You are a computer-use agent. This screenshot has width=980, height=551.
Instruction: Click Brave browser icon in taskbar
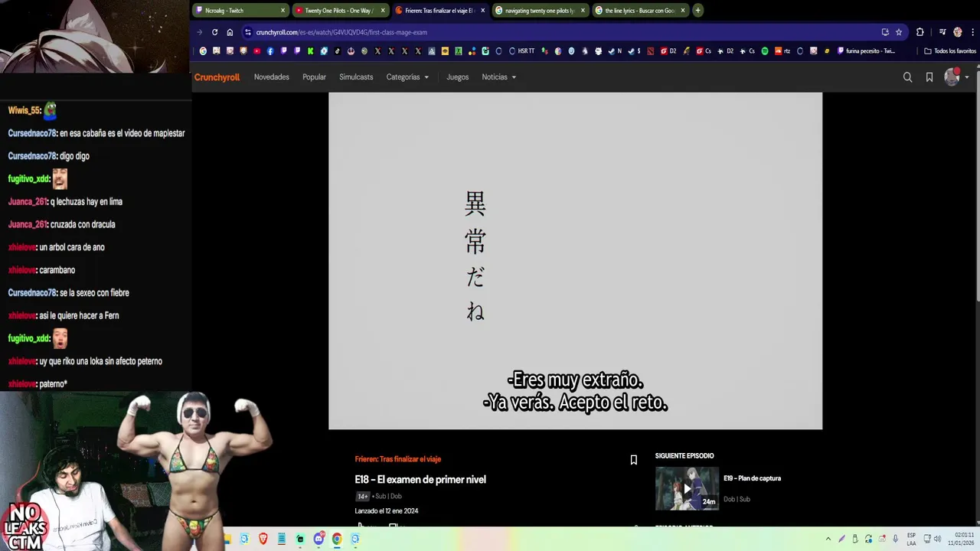point(263,539)
